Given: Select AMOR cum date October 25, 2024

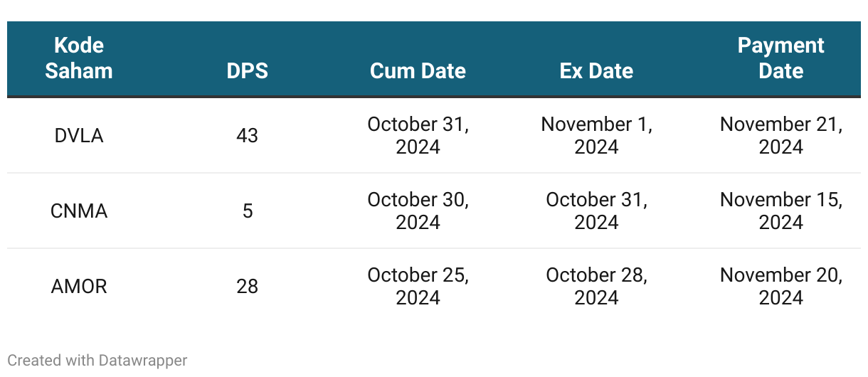Looking at the screenshot, I should tap(418, 286).
